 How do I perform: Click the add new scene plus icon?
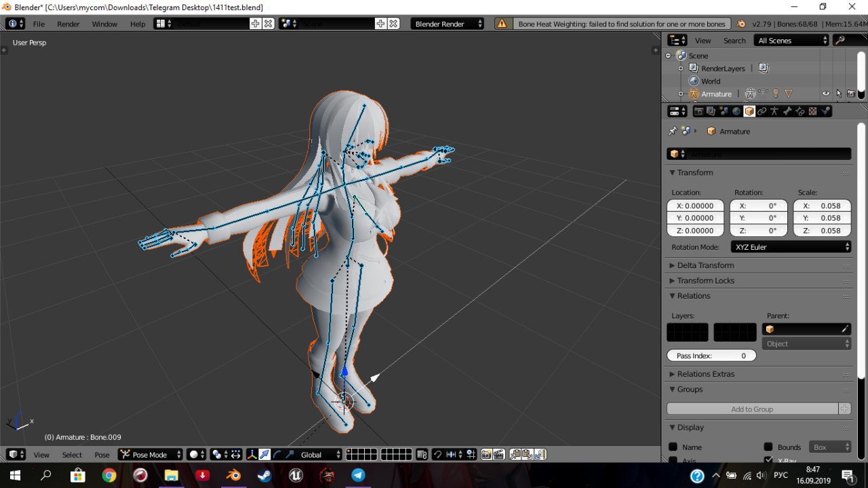tap(380, 24)
